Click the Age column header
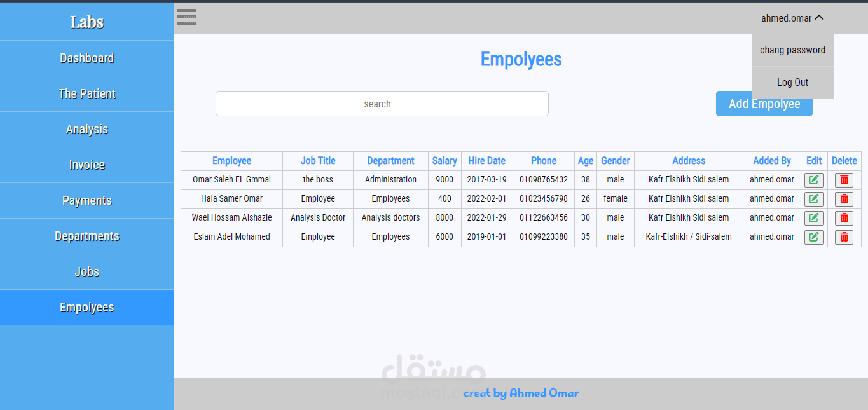 coord(586,161)
